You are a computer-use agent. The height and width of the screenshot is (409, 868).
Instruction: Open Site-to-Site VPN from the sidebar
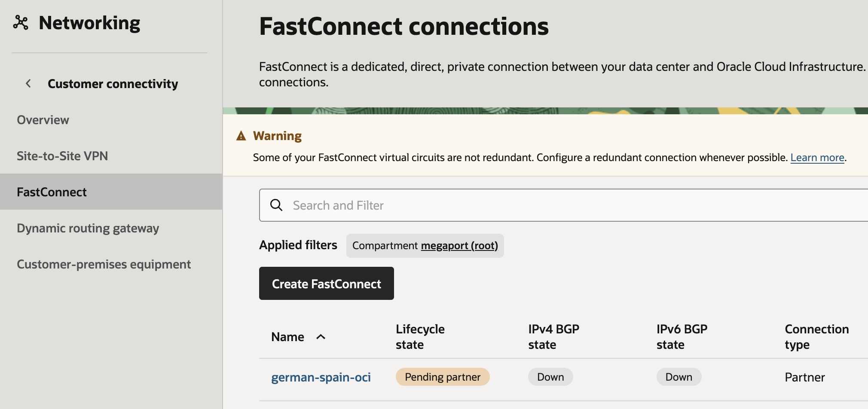coord(62,156)
